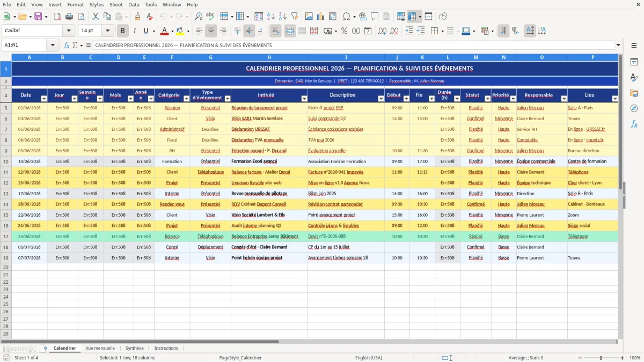Click the formula input line
This screenshot has width=644, height=362.
click(x=354, y=45)
